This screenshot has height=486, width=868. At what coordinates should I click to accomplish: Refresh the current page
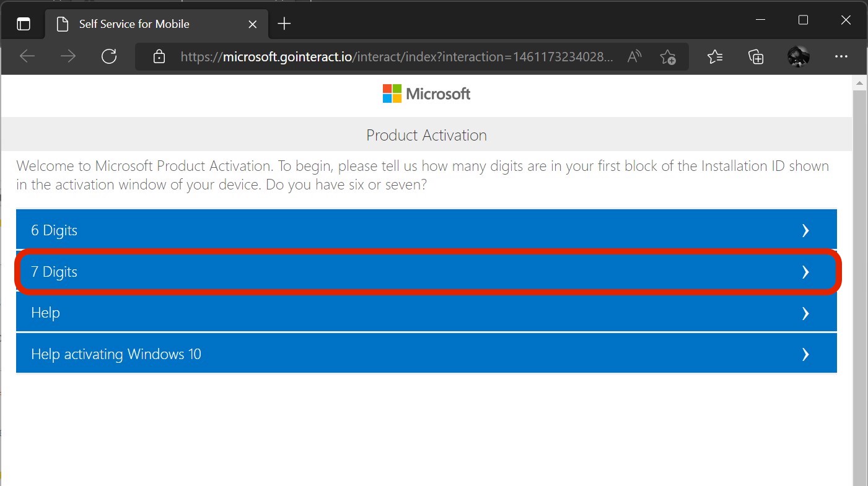click(109, 57)
